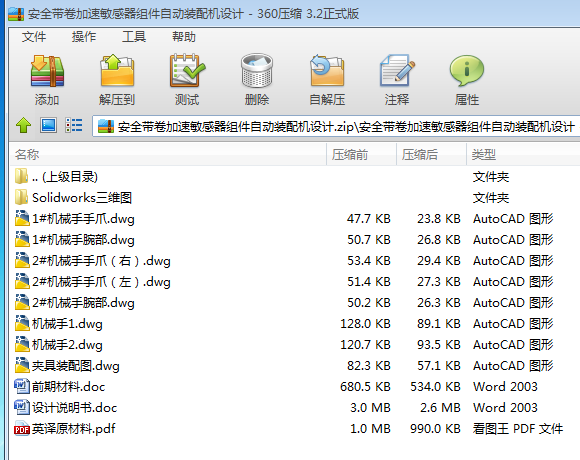Click the 测试 (Test) toolbar icon
The height and width of the screenshot is (460, 580).
187,70
